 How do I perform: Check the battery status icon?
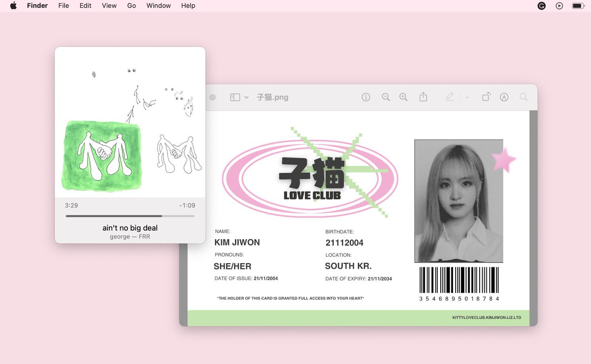click(x=578, y=6)
